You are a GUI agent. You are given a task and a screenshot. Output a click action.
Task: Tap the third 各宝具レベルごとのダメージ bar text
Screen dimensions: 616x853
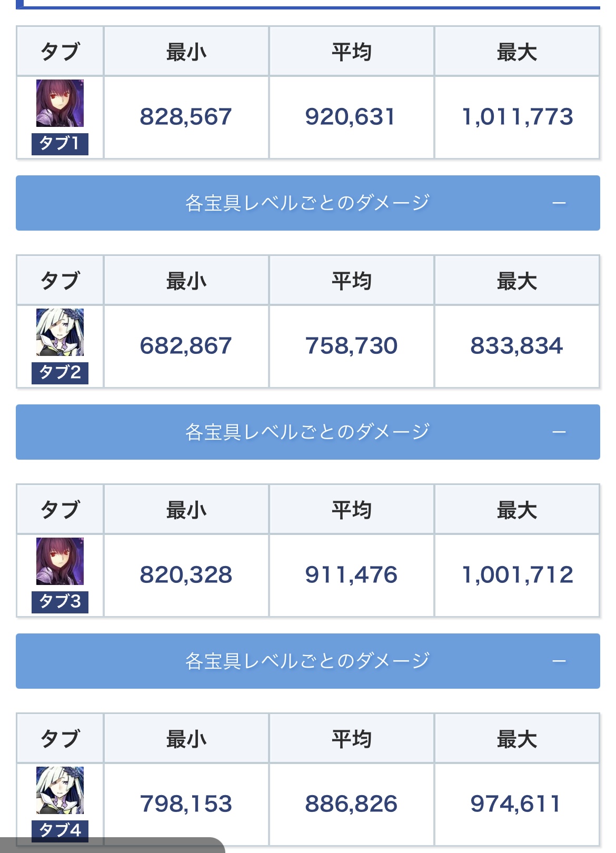307,661
